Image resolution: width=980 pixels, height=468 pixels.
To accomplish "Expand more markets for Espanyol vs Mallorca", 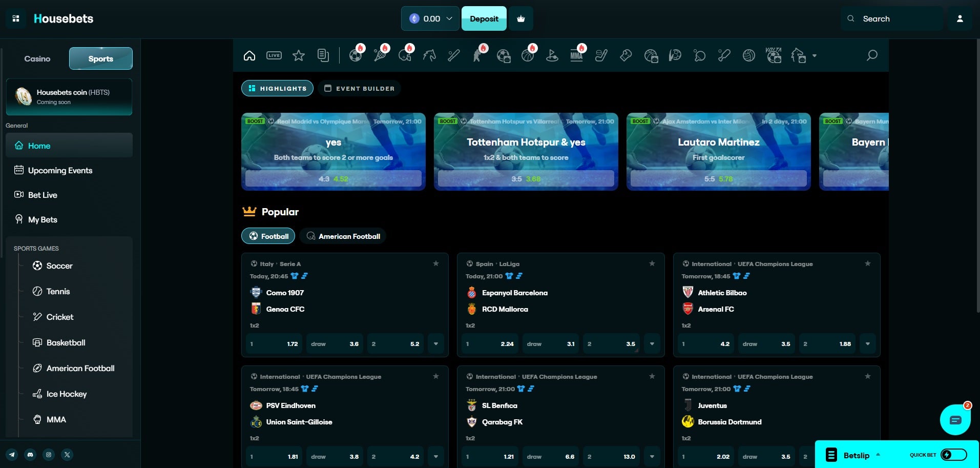I will coord(652,344).
